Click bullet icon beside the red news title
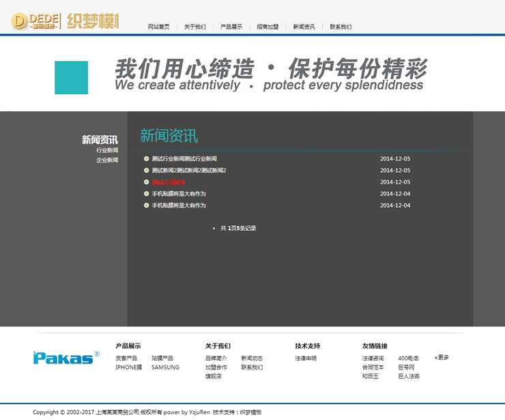This screenshot has width=505, height=420. click(x=147, y=182)
